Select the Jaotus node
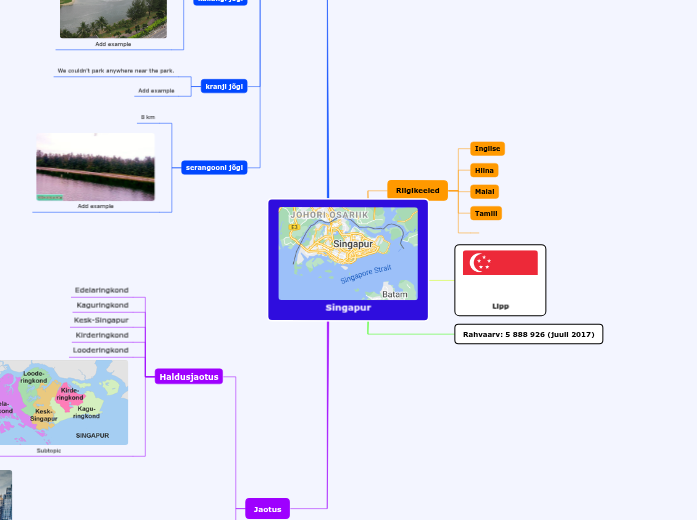The image size is (697, 520). (268, 509)
